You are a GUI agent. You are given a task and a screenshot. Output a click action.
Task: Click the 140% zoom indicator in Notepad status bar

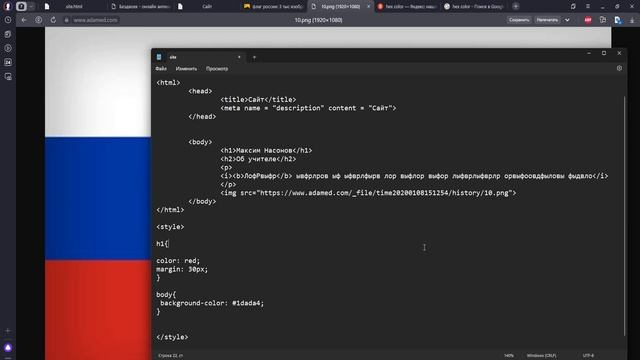[x=509, y=356]
